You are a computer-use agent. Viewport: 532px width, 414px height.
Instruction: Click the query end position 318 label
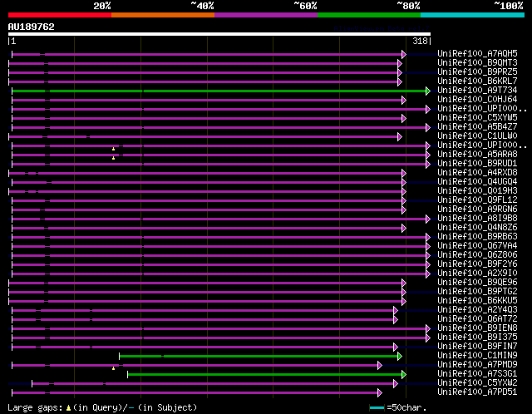tap(420, 41)
